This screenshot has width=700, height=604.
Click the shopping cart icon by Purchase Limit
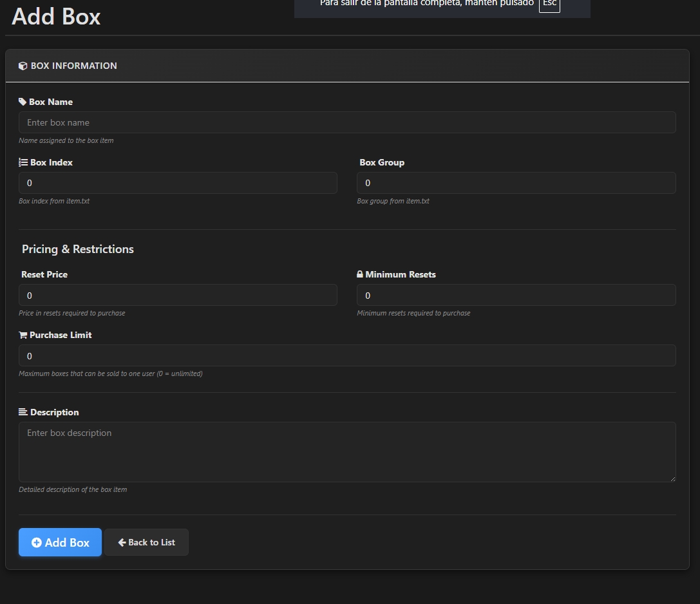(x=23, y=335)
